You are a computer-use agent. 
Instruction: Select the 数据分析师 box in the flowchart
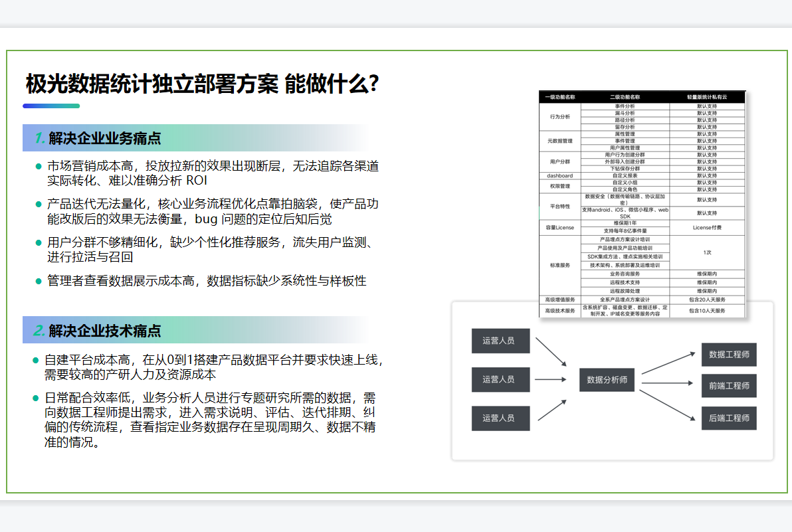click(x=607, y=380)
